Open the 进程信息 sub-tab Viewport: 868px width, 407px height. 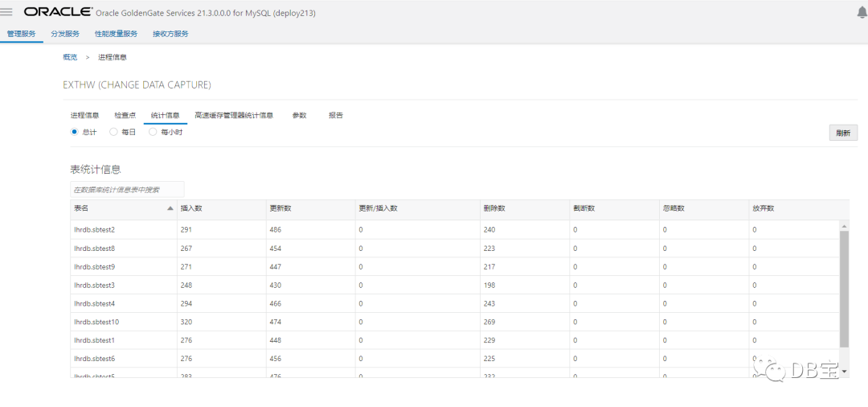[x=84, y=115]
